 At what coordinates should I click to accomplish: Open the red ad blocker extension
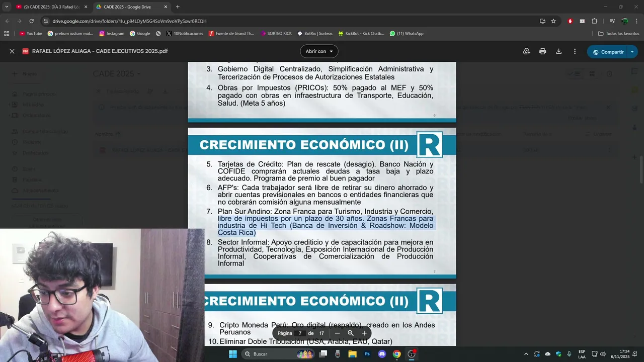tap(570, 21)
